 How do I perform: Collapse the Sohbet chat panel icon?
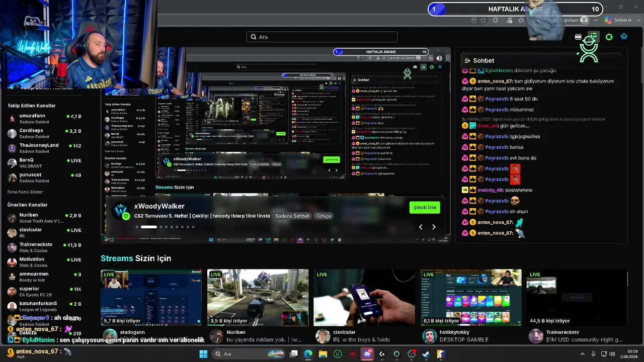click(x=467, y=60)
